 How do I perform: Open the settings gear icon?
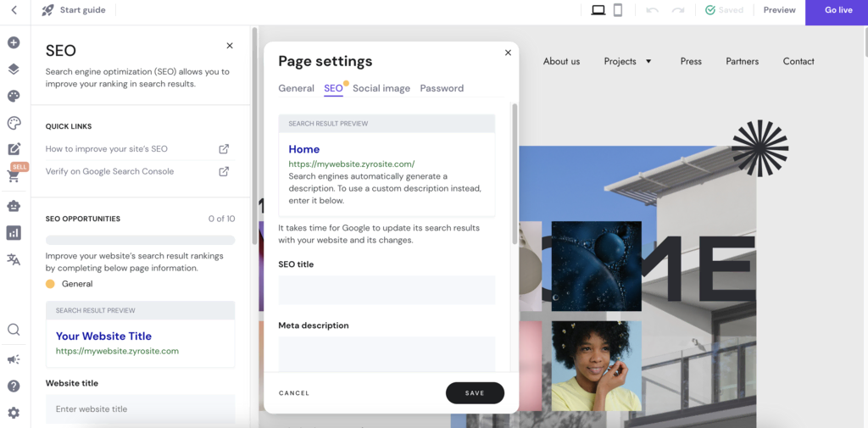tap(14, 413)
